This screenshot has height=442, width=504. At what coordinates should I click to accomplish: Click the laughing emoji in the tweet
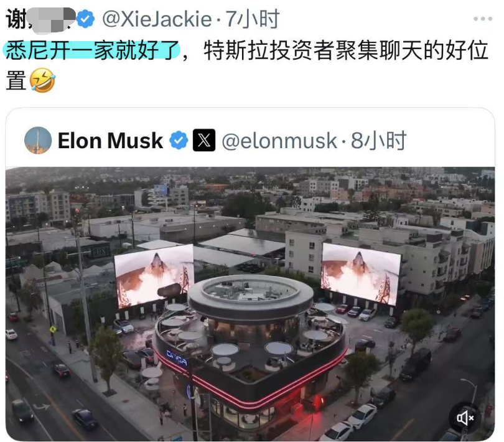(42, 80)
